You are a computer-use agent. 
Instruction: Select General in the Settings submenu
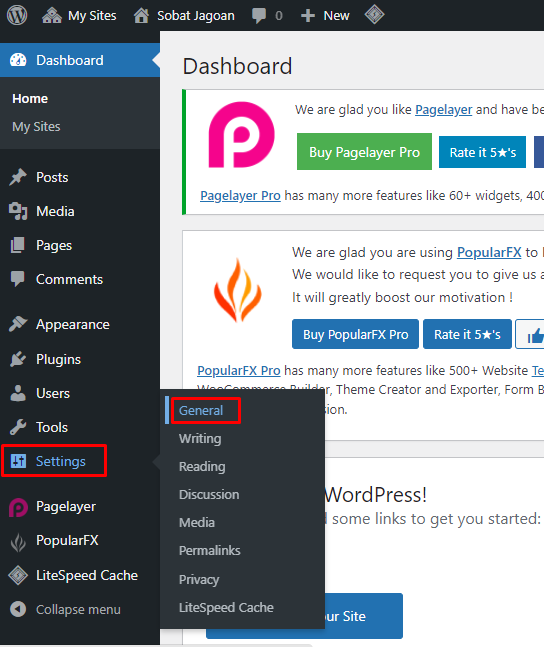[x=201, y=411]
